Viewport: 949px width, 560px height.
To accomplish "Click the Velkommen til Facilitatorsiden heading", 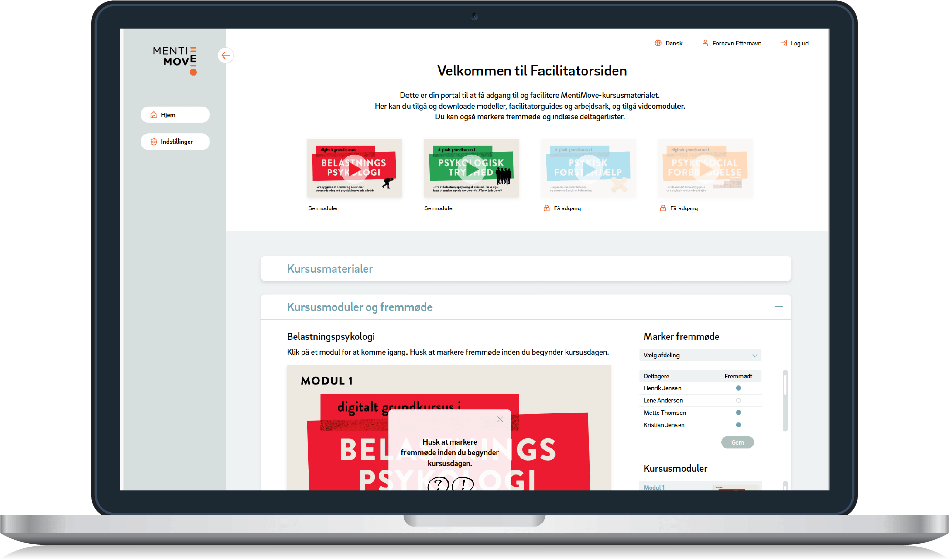I will click(x=532, y=71).
